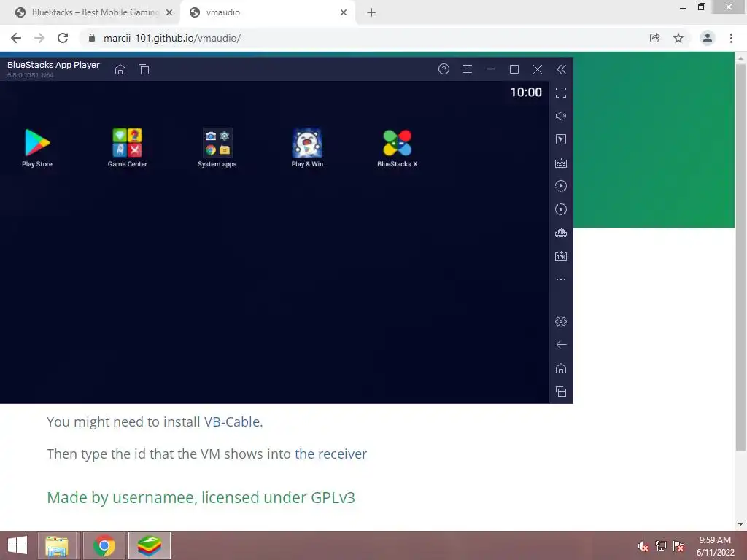The height and width of the screenshot is (560, 747).
Task: Open a new Chrome tab
Action: coord(371,12)
